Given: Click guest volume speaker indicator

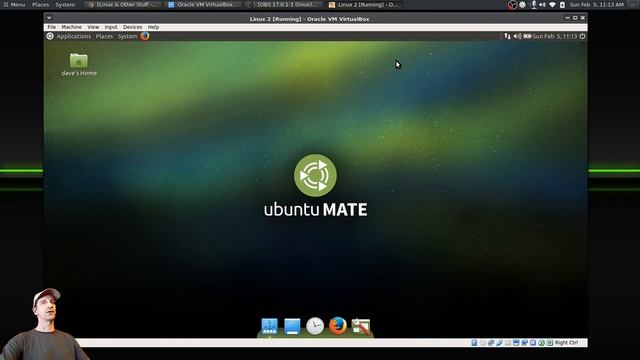Looking at the screenshot, I should coord(517,36).
